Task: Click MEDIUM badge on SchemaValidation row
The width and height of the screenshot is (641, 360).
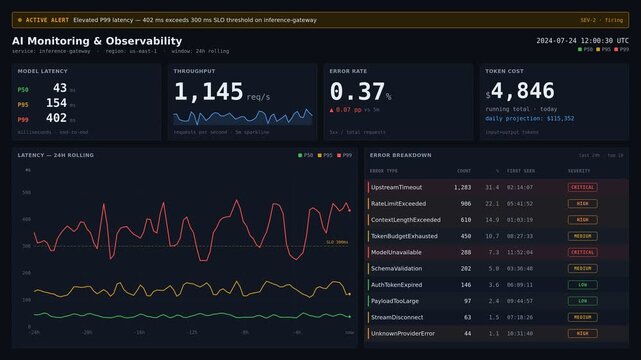Action: pyautogui.click(x=583, y=268)
